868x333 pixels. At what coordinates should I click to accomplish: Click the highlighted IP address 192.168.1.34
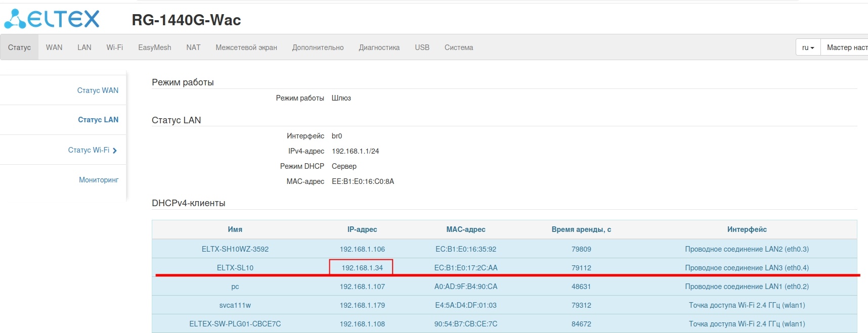coord(362,268)
